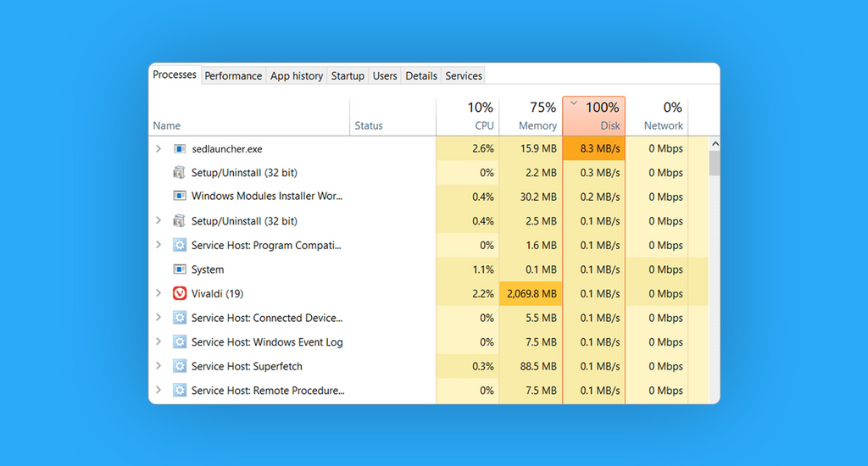Click the Service Host: Superfetch gear icon
Screen dimensions: 868x466
[x=179, y=367]
